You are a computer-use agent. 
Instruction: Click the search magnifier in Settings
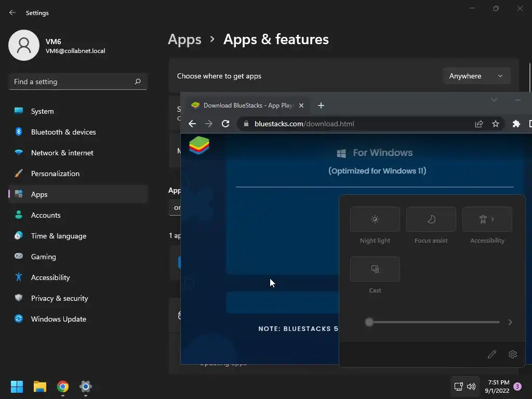point(137,82)
